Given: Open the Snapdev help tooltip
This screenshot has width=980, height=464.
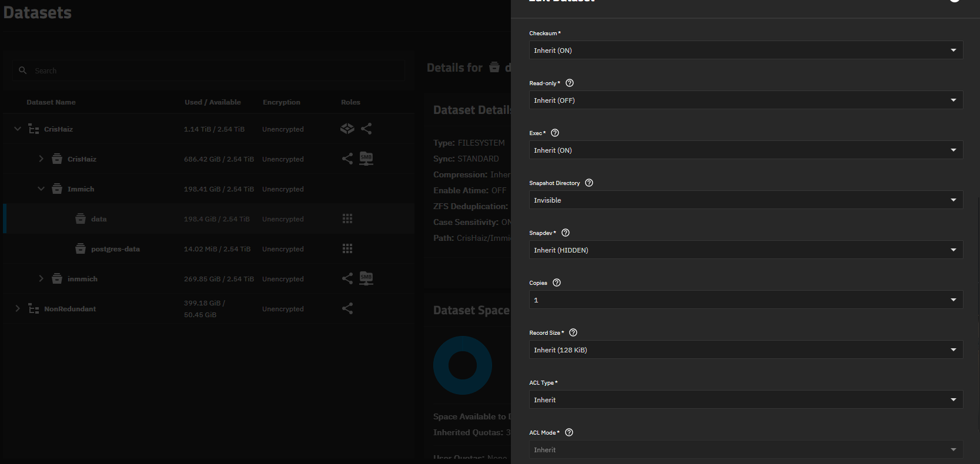Looking at the screenshot, I should 566,233.
